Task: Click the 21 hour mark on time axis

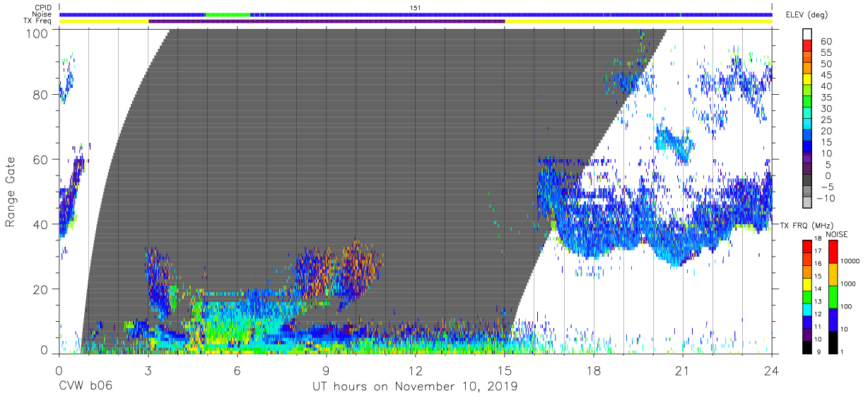Action: click(682, 371)
